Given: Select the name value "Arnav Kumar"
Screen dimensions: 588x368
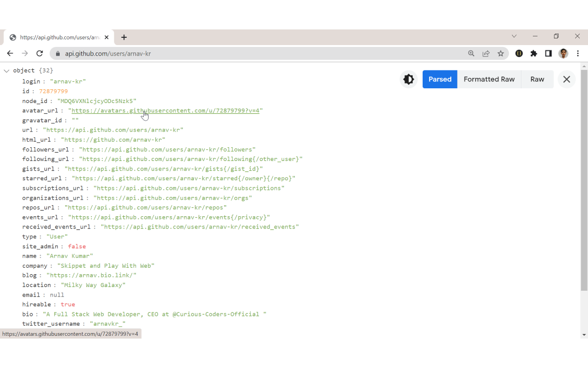Looking at the screenshot, I should [70, 256].
